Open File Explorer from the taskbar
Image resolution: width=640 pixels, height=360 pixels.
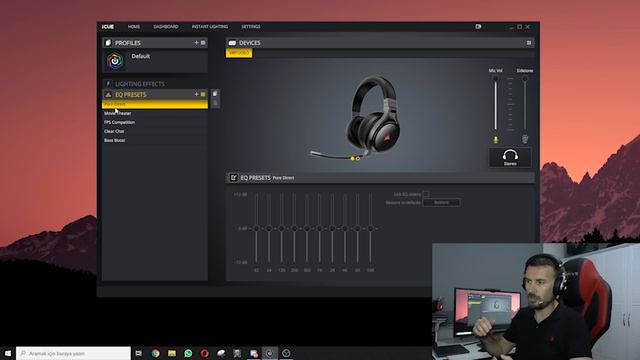coord(172,353)
